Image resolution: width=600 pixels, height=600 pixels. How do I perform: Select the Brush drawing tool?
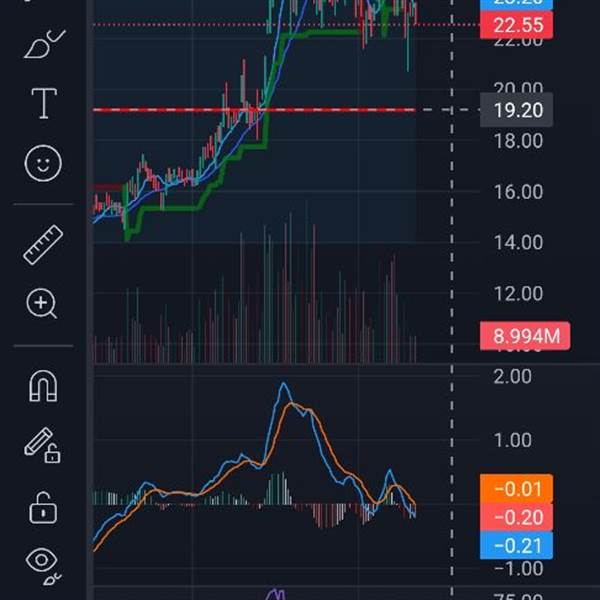click(x=44, y=44)
